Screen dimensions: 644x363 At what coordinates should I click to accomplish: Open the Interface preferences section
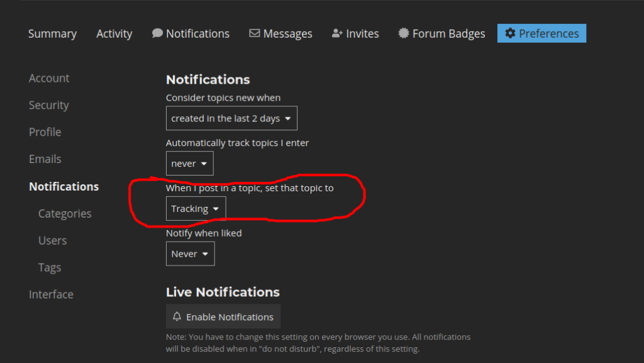(51, 294)
